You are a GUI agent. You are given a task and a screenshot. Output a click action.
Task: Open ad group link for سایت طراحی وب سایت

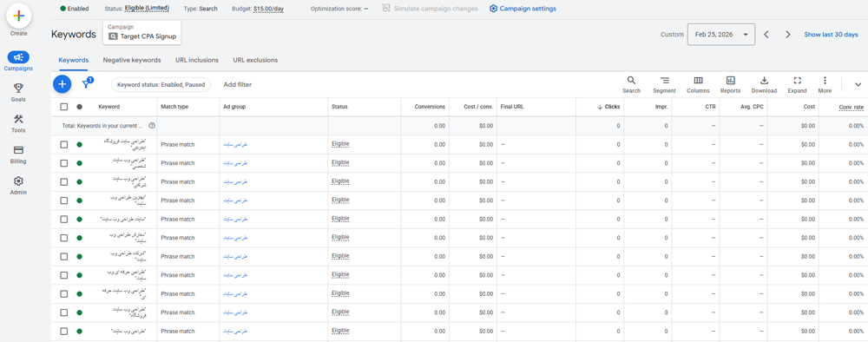click(x=235, y=219)
